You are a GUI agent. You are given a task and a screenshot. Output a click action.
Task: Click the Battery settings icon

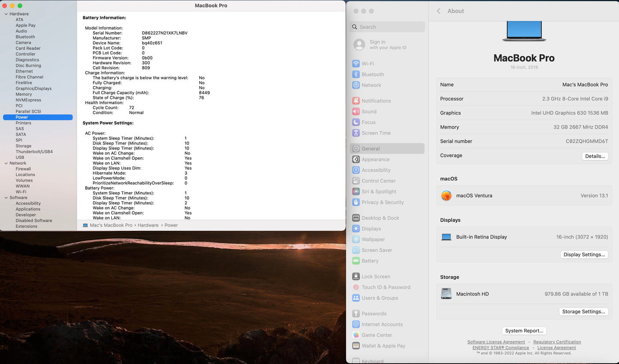(x=356, y=261)
